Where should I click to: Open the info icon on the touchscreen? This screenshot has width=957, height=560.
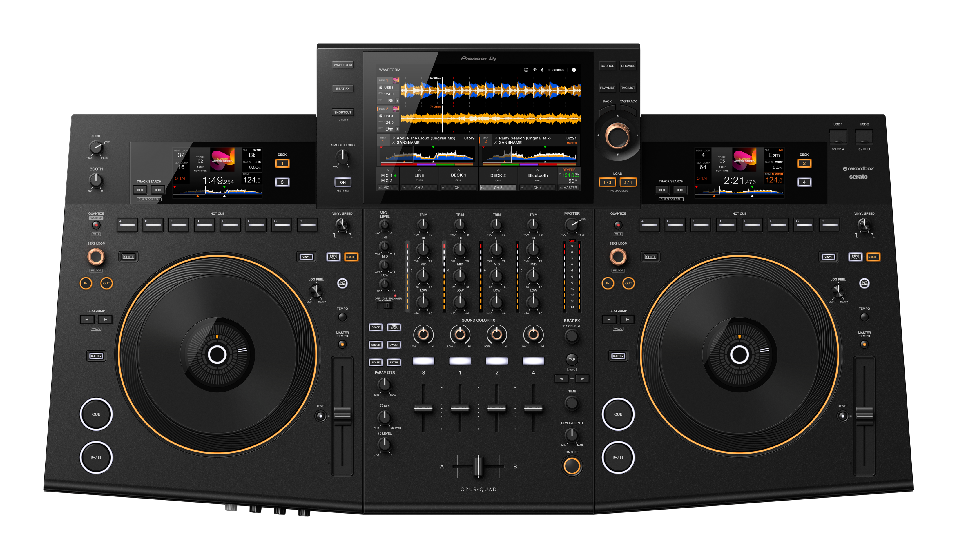(x=574, y=70)
